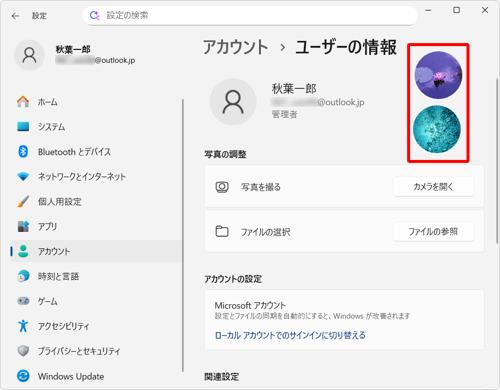Click the 管理者 role label
This screenshot has width=500, height=390.
point(284,114)
